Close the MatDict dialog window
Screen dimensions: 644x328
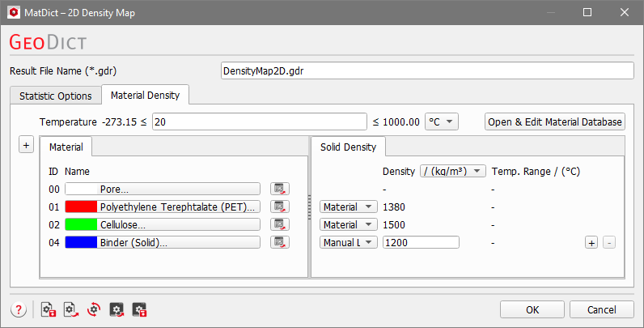pyautogui.click(x=625, y=12)
